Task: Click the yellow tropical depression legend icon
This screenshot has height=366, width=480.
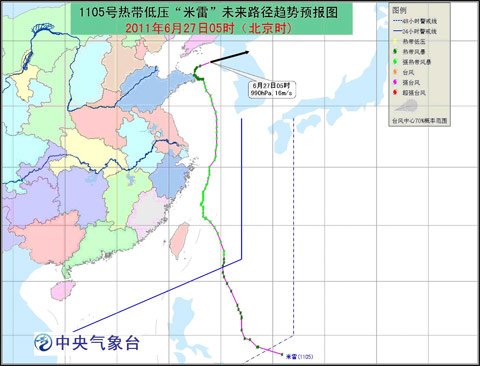Action: (396, 42)
